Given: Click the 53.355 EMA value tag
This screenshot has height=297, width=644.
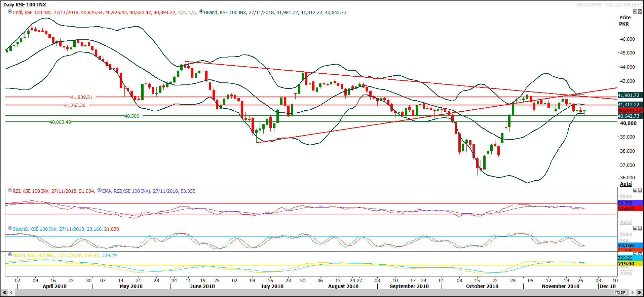Looking at the screenshot, I should [630, 203].
